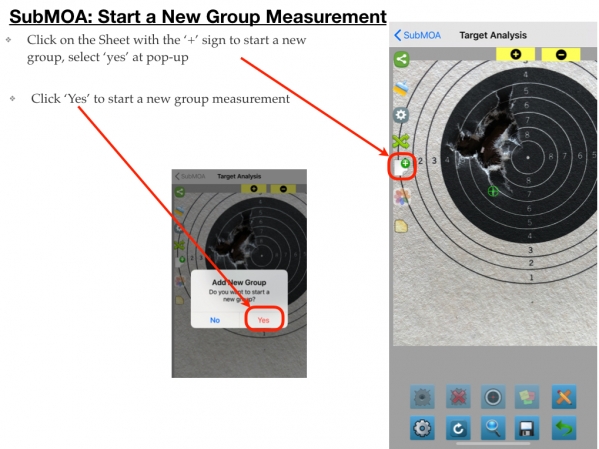This screenshot has width=599, height=449.
Task: Click the 'Target Analysis' title in small phone
Action: pyautogui.click(x=239, y=176)
